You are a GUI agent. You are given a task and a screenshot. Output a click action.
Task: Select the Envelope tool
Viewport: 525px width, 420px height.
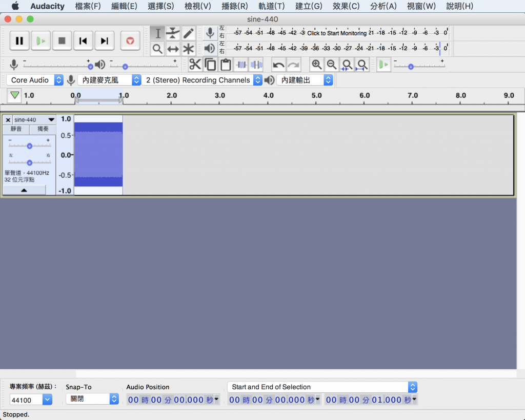173,33
